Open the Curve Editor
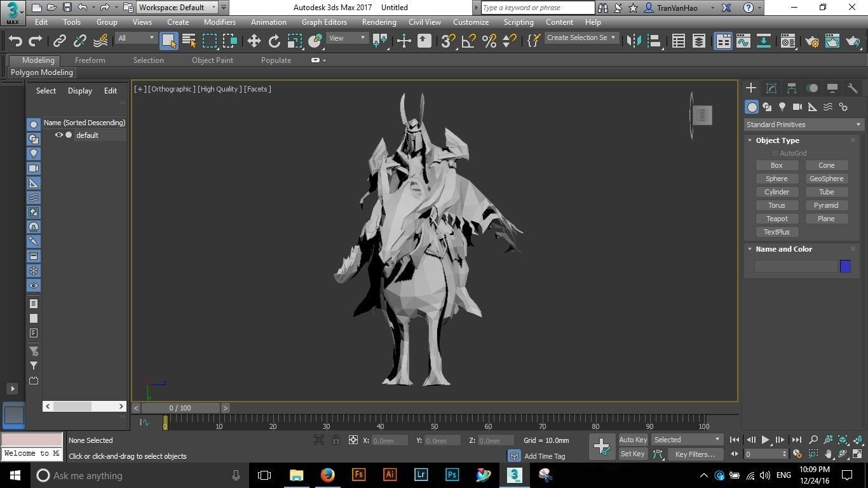This screenshot has height=488, width=868. tap(743, 41)
